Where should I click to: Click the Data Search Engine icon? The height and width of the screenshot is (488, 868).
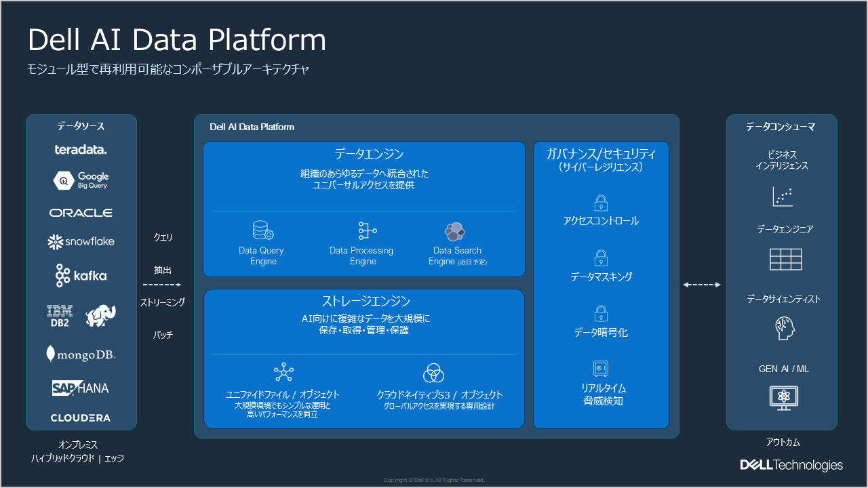[x=454, y=231]
